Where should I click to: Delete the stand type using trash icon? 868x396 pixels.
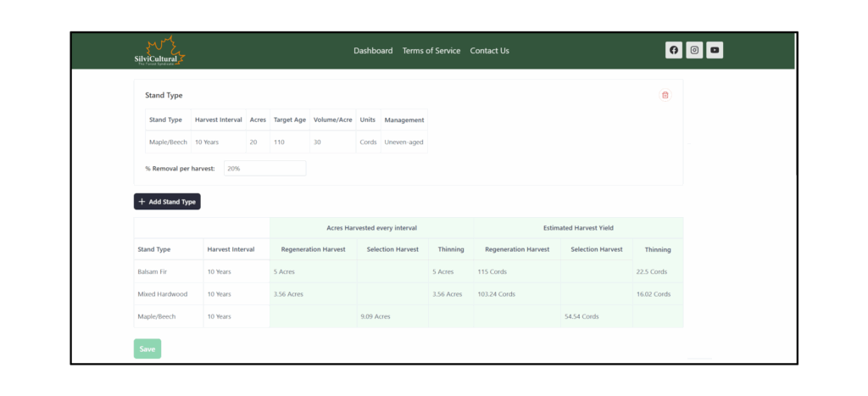pyautogui.click(x=665, y=95)
